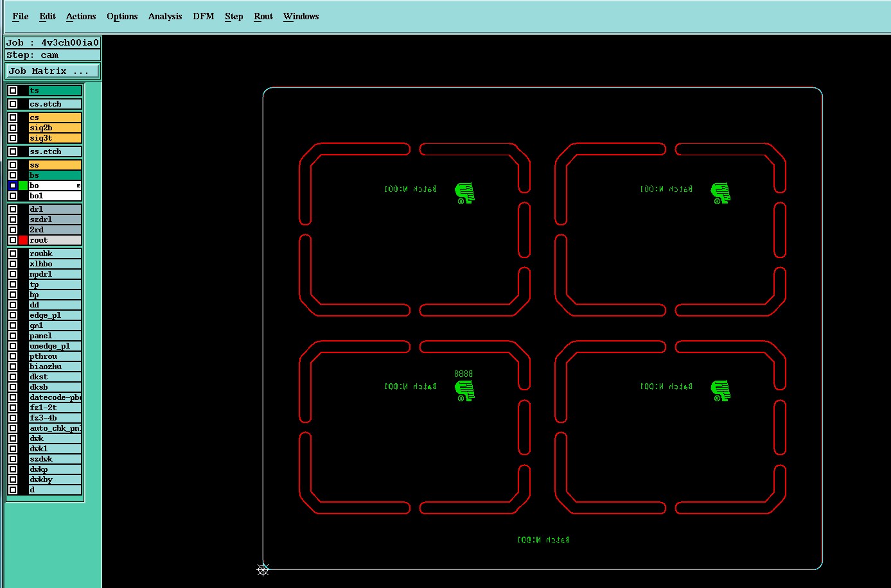
Task: Toggle the panel layer checkbox
Action: click(13, 336)
